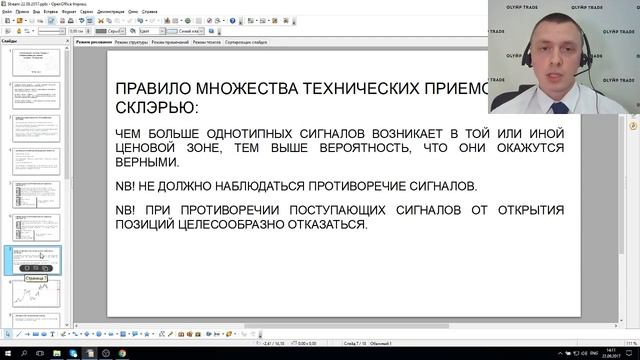
Task: Select slide 1 thumbnail
Action: pyautogui.click(x=36, y=62)
